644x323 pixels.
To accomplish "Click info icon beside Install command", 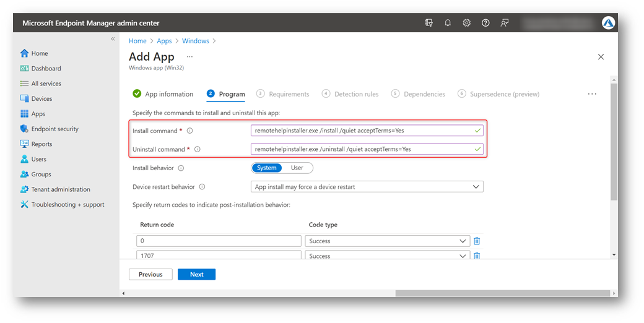I will coord(189,131).
